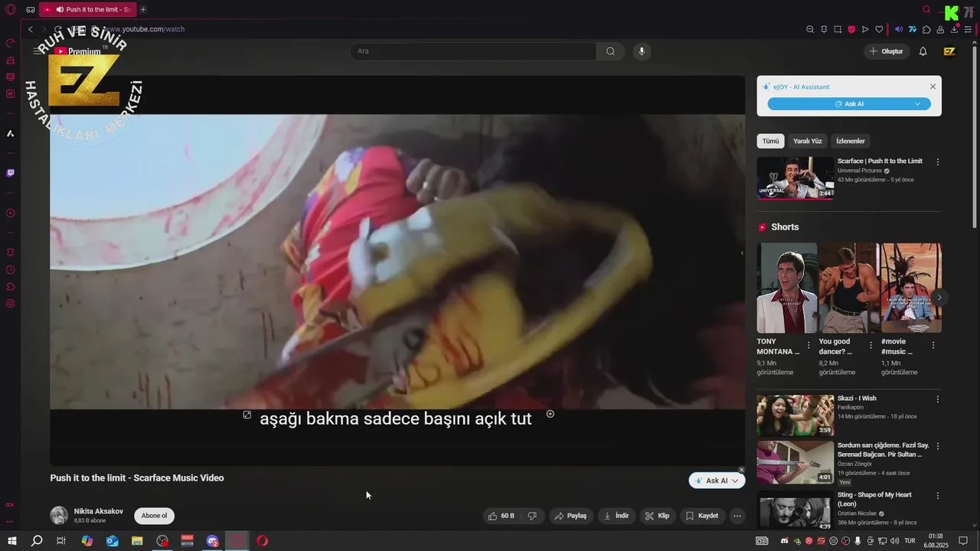980x551 pixels.
Task: Select the Tümü filter chip
Action: [x=770, y=141]
